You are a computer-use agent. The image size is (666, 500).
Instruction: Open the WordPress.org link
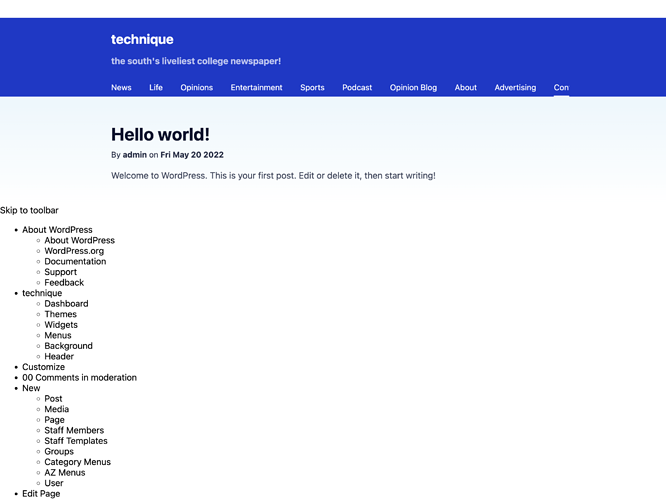point(74,251)
